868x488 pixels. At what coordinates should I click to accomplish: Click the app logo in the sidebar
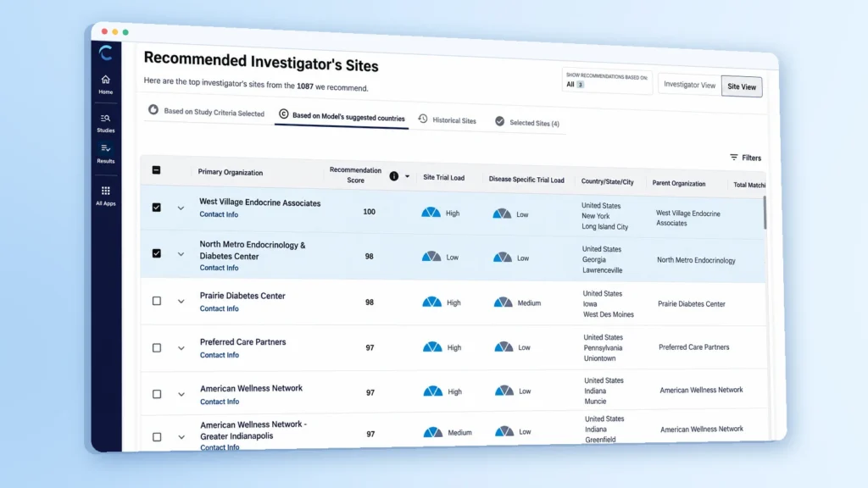[105, 53]
